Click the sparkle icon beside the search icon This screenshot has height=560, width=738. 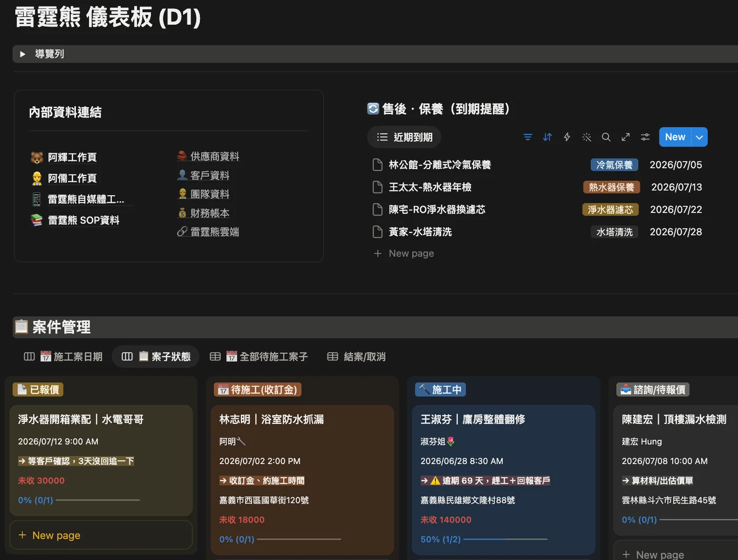(x=587, y=137)
